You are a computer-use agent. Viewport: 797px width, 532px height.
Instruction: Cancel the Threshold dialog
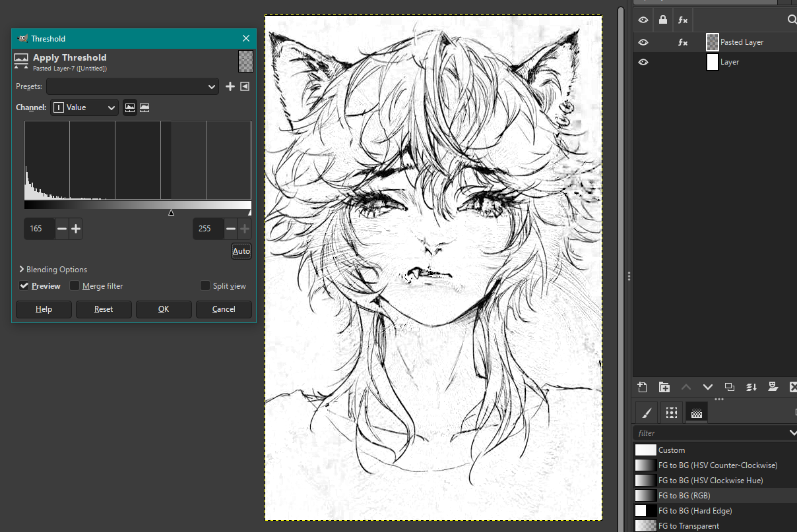pos(224,309)
